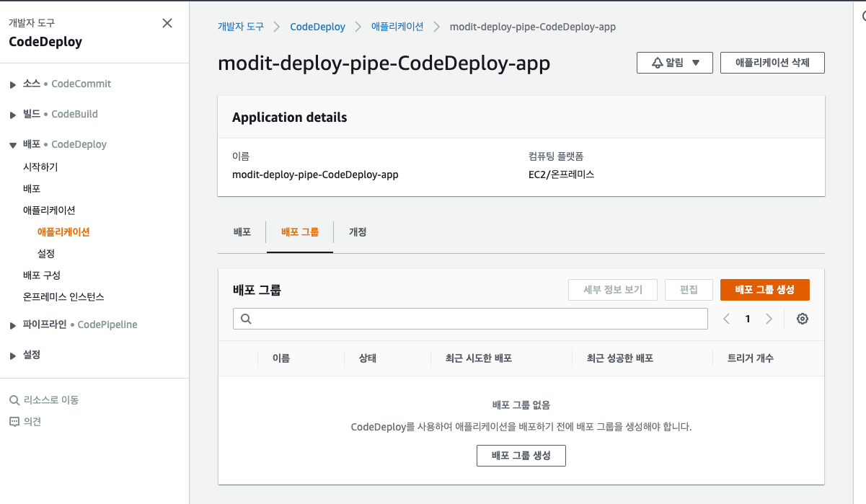Select highlighted 애플리케이션 sub-item

[x=63, y=232]
